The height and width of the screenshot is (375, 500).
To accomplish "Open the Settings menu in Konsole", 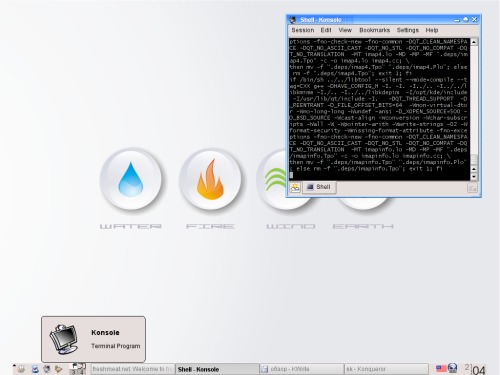I will (408, 30).
